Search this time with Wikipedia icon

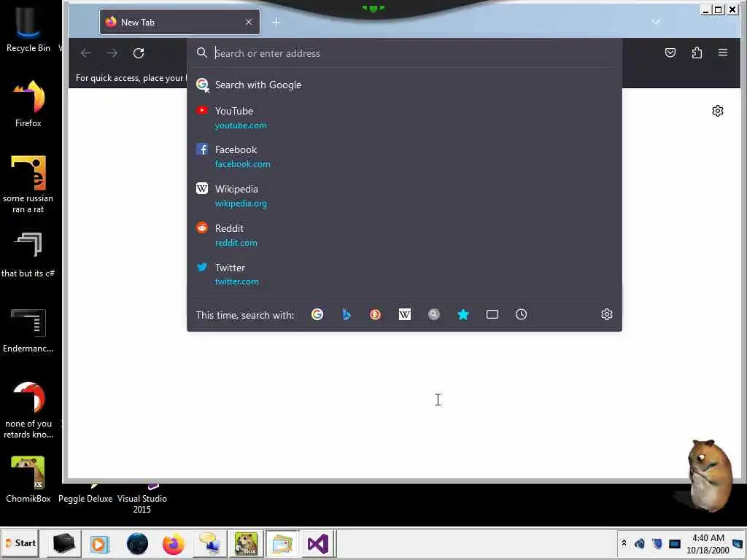(x=404, y=314)
